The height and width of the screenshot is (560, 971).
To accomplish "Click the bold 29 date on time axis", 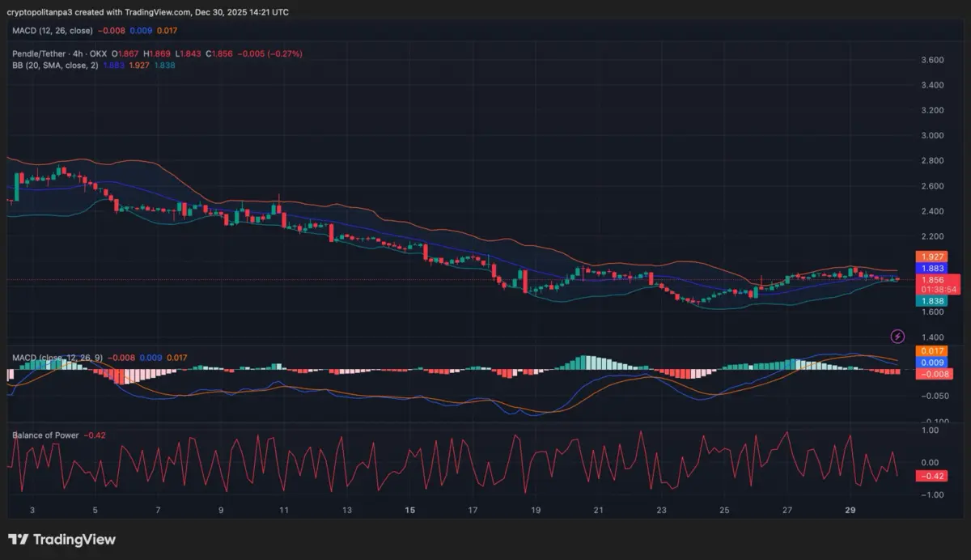I will tap(850, 511).
